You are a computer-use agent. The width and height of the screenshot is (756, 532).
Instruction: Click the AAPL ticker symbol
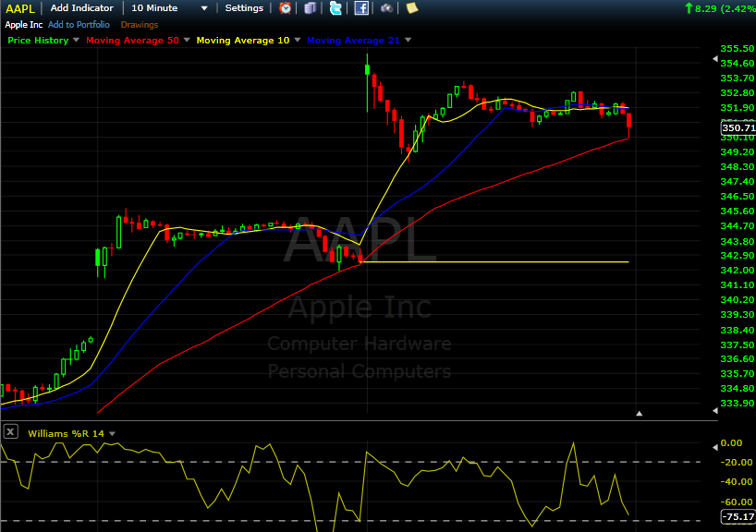[20, 8]
